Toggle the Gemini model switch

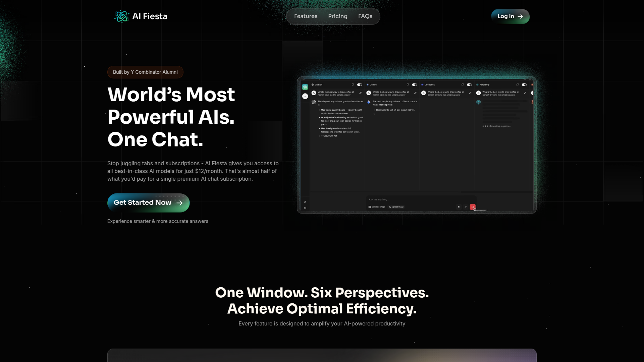click(x=415, y=84)
